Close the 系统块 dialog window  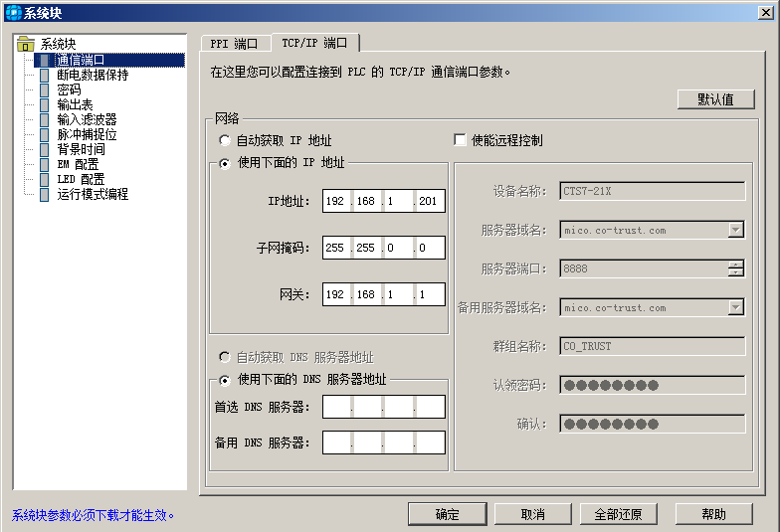click(766, 12)
